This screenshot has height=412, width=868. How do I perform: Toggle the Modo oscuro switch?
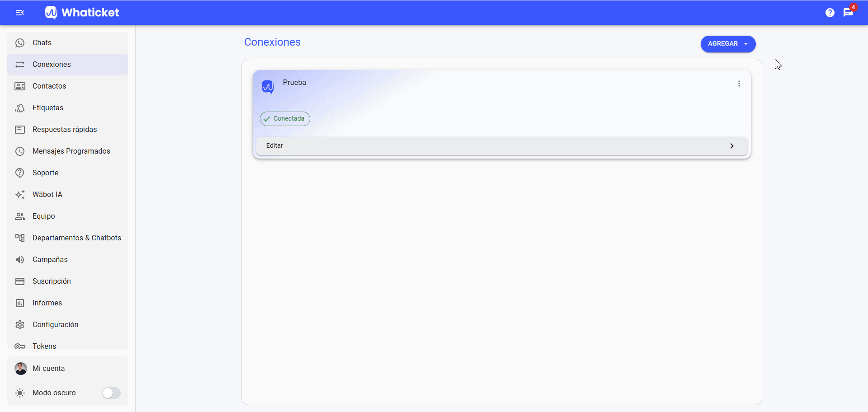[111, 393]
